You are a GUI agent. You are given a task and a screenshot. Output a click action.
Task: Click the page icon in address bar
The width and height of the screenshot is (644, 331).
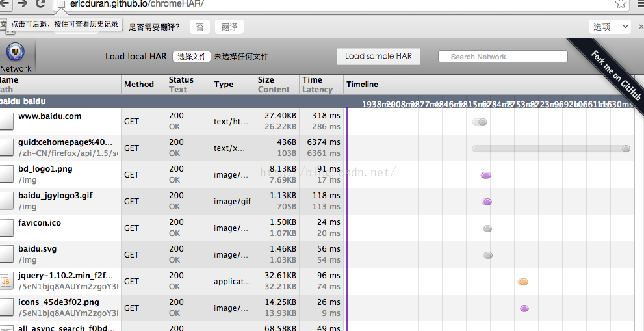61,4
